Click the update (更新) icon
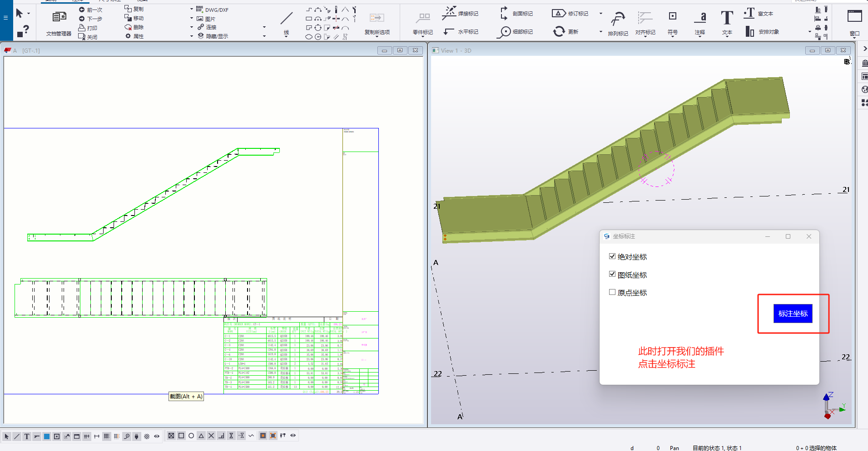 (559, 31)
